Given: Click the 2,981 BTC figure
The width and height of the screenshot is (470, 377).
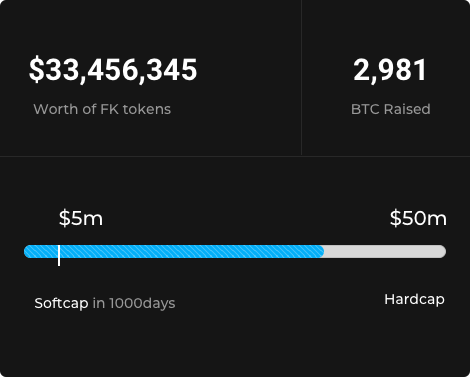Looking at the screenshot, I should (390, 70).
